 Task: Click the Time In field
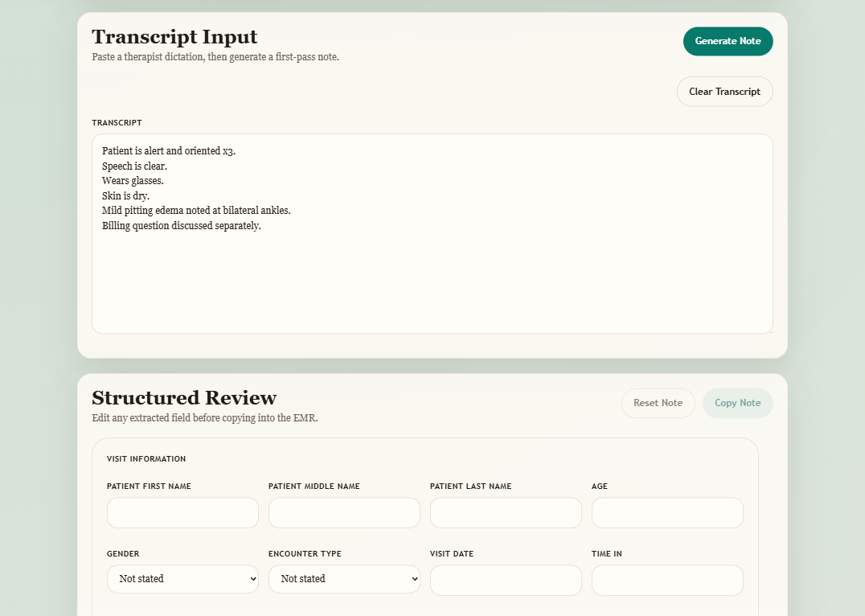coord(667,580)
